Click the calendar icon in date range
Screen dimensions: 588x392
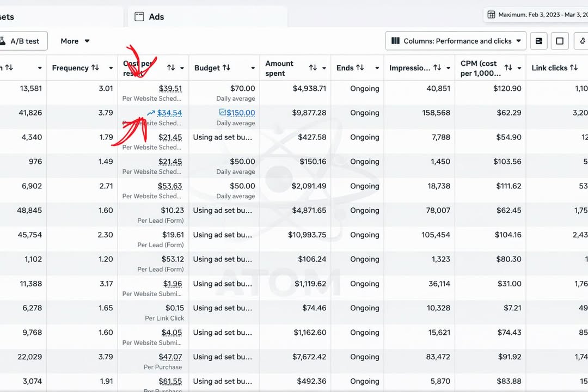pos(491,15)
